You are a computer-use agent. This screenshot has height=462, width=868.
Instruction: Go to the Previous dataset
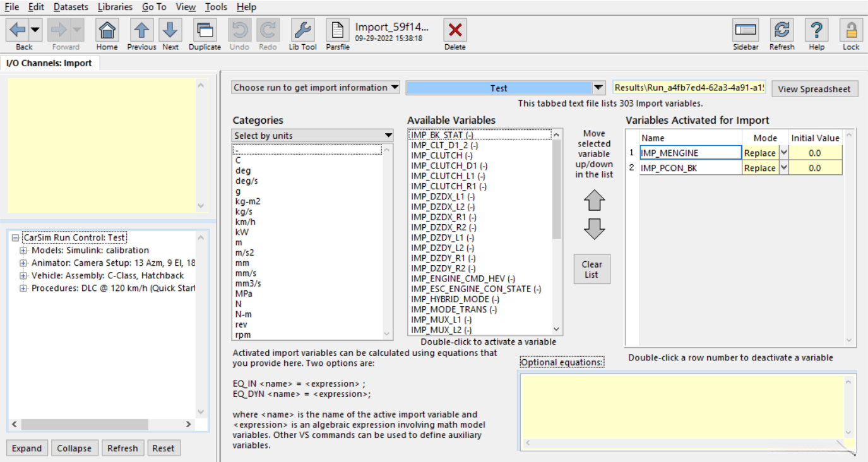pos(141,30)
